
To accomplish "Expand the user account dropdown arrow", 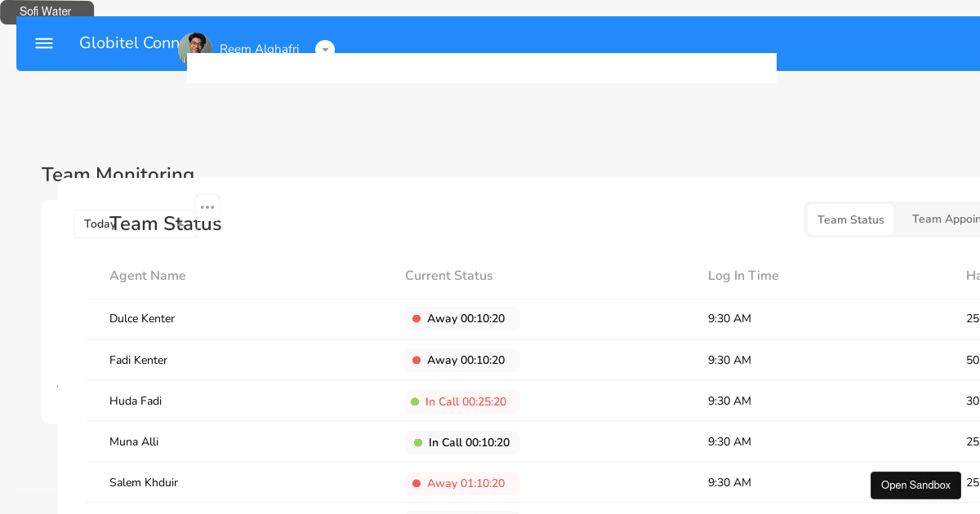I will point(325,49).
